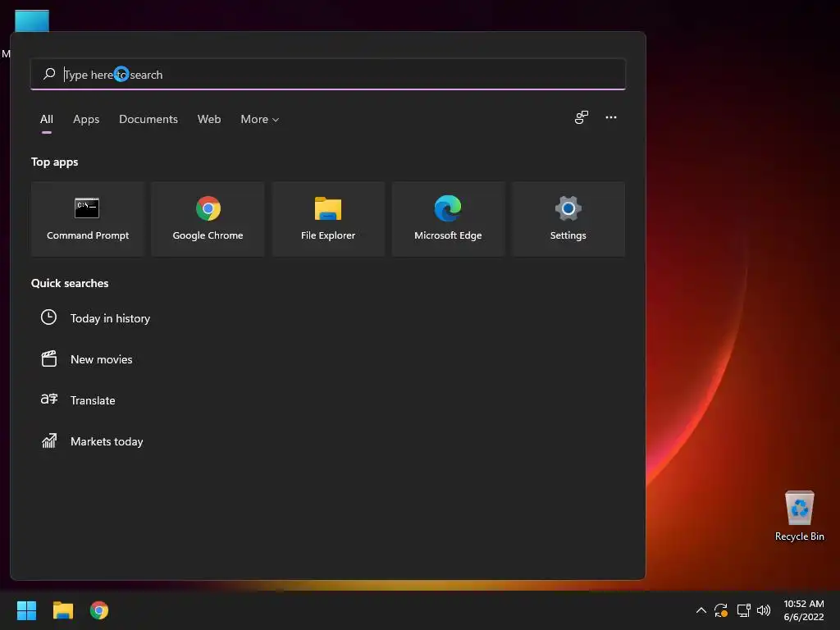Click the clapperboard icon beside New movies
Viewport: 840px width, 630px height.
click(x=48, y=358)
